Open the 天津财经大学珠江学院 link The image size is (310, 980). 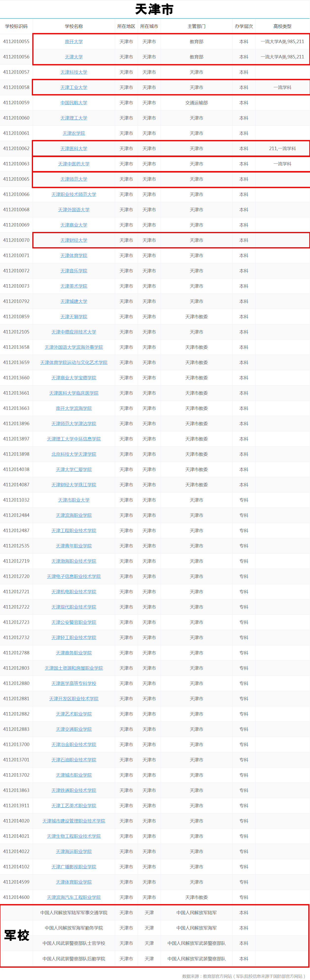(74, 485)
